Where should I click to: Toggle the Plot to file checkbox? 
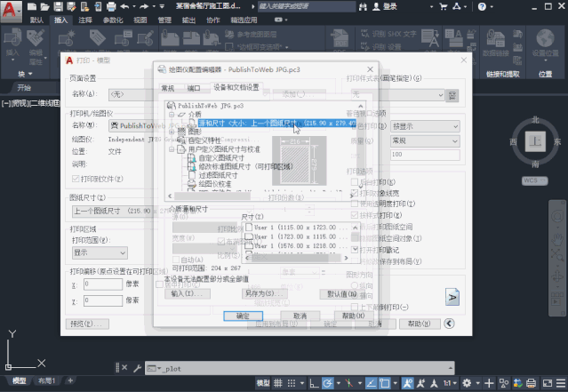click(x=76, y=179)
